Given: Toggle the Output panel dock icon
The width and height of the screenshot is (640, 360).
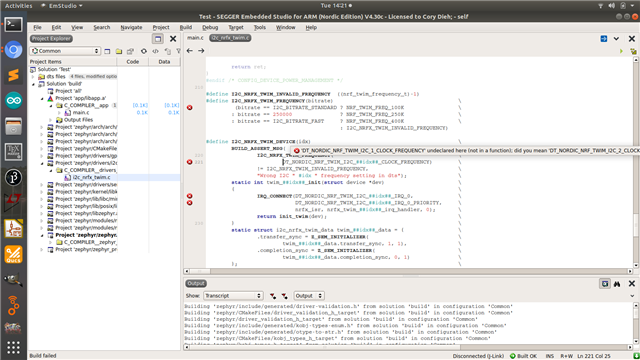Looking at the screenshot, I should (x=605, y=284).
